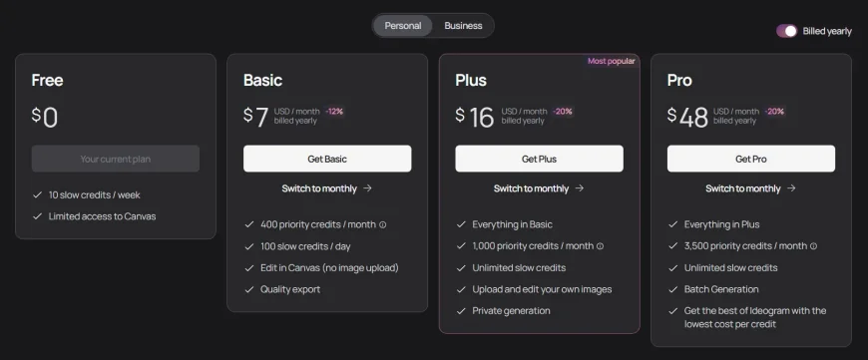Screen dimensions: 868x360
Task: Click checkmark icon beside Batch Generation
Action: pyautogui.click(x=673, y=290)
